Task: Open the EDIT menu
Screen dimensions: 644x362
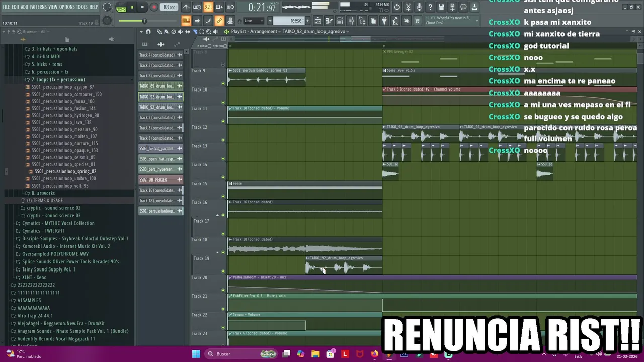Action: click(16, 7)
